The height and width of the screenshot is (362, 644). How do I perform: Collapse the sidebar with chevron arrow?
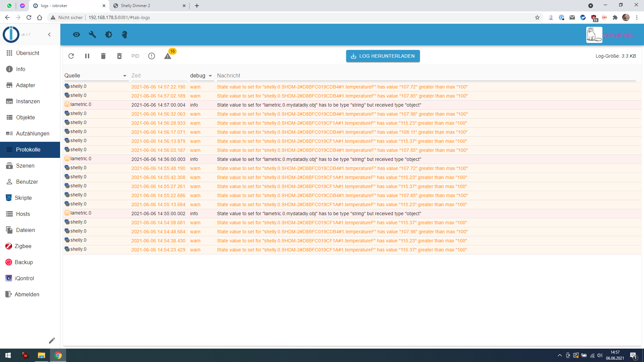tap(49, 35)
